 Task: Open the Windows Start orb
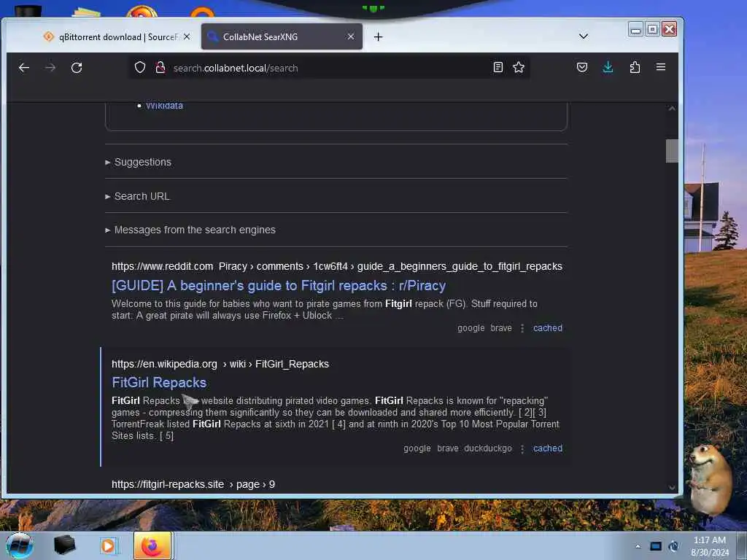pyautogui.click(x=20, y=545)
